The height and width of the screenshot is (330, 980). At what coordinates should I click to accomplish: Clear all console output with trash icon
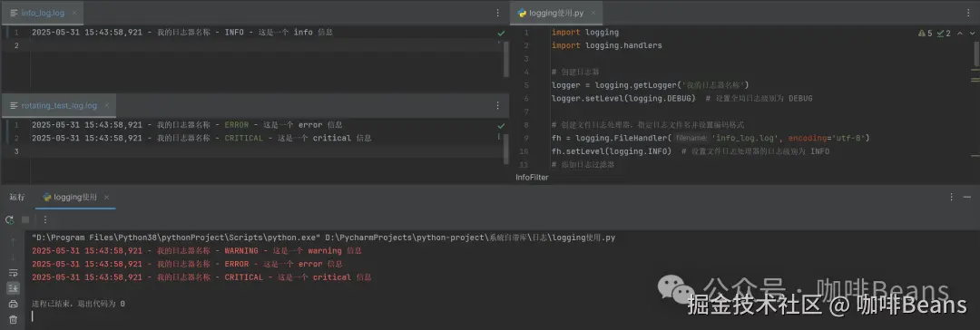[x=13, y=319]
